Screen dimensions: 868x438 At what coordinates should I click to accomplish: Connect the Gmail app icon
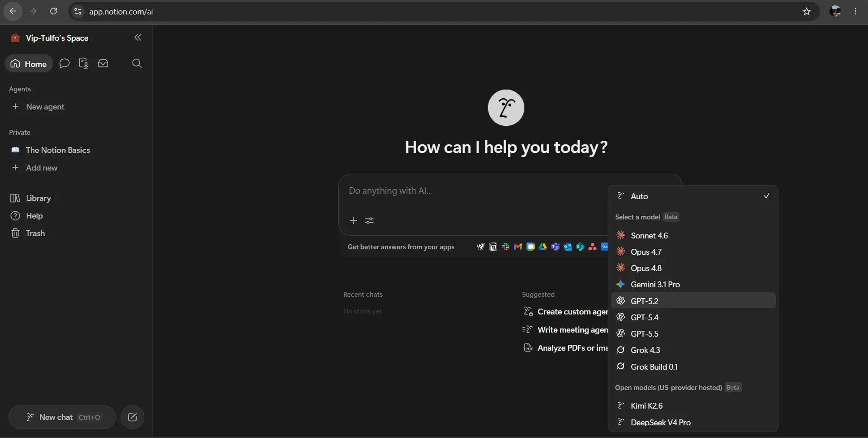tap(518, 247)
